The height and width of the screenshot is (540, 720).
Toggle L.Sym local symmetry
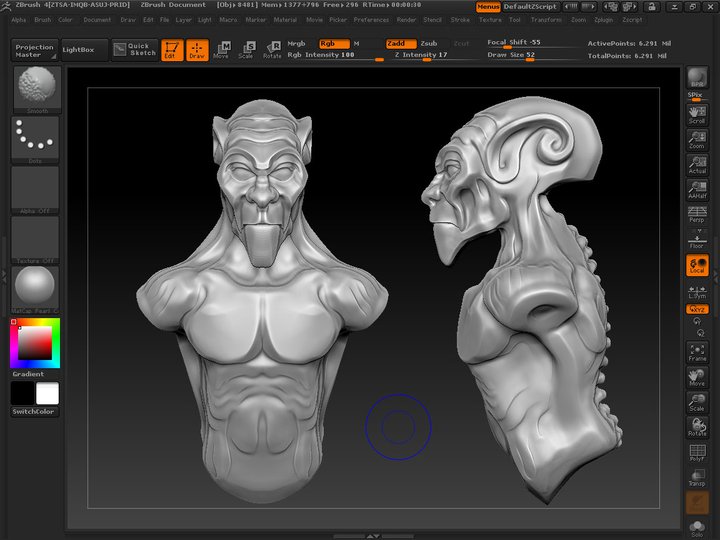tap(697, 291)
